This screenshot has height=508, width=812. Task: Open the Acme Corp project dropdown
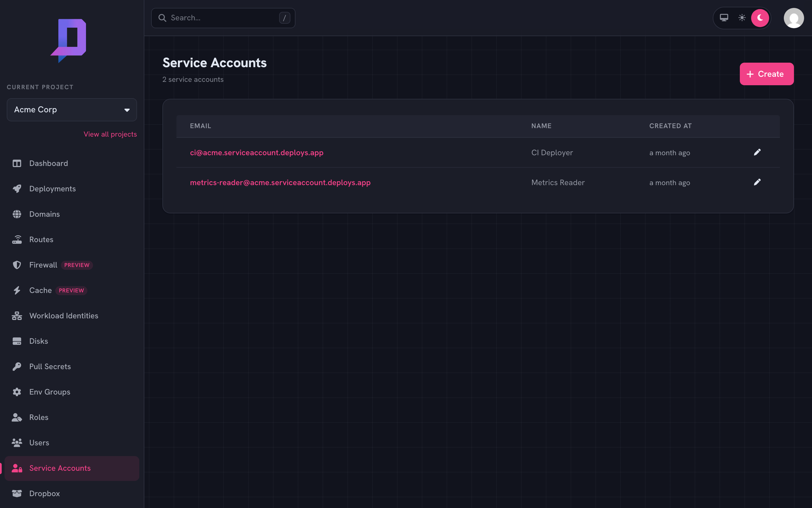click(72, 110)
